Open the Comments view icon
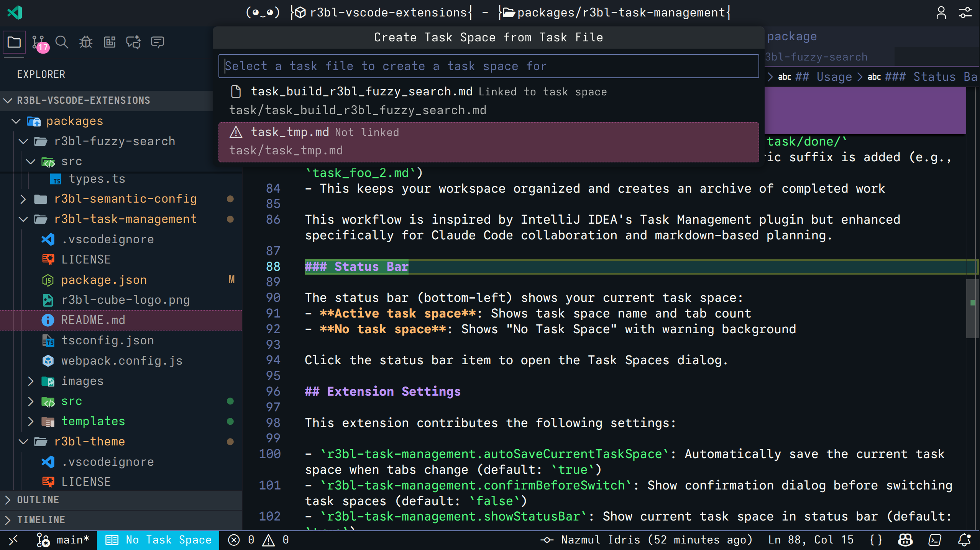Screen dimensions: 980x550 click(158, 42)
